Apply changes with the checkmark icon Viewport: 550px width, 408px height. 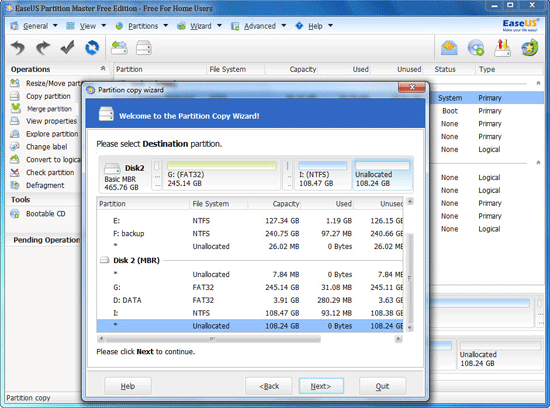pos(67,47)
